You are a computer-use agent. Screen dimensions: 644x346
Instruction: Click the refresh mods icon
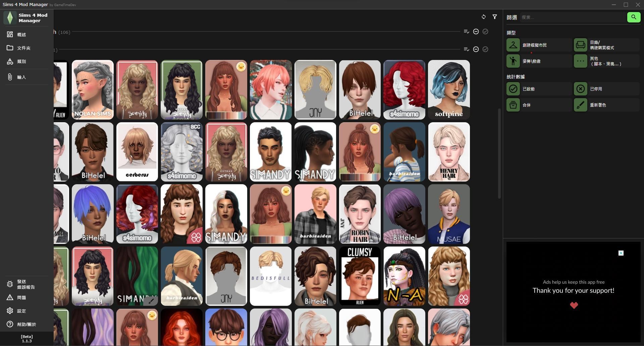484,17
